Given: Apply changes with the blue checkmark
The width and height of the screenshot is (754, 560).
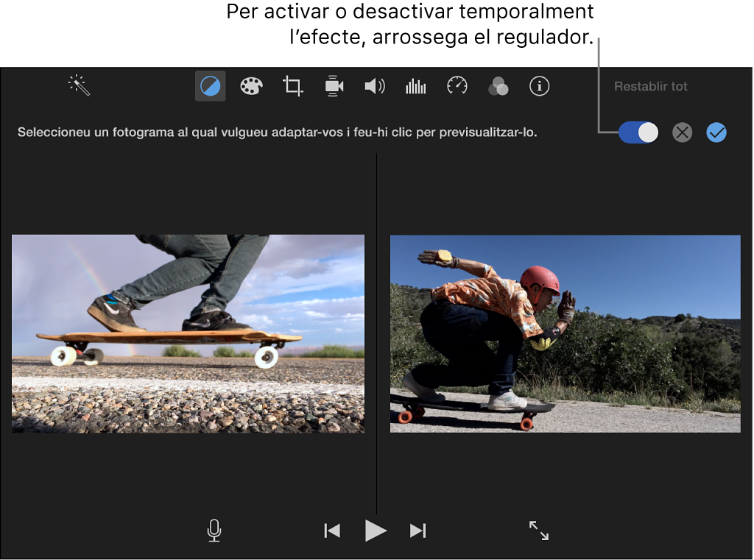Looking at the screenshot, I should tap(716, 132).
